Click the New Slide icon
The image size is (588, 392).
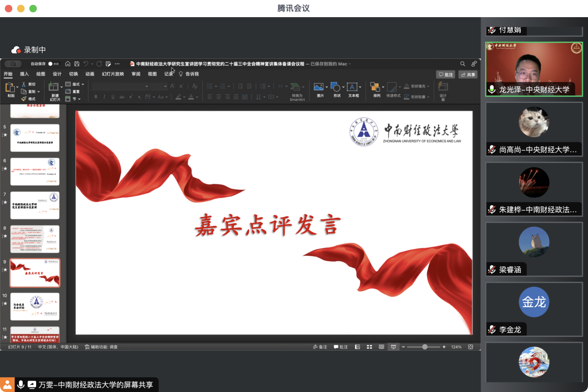(54, 87)
